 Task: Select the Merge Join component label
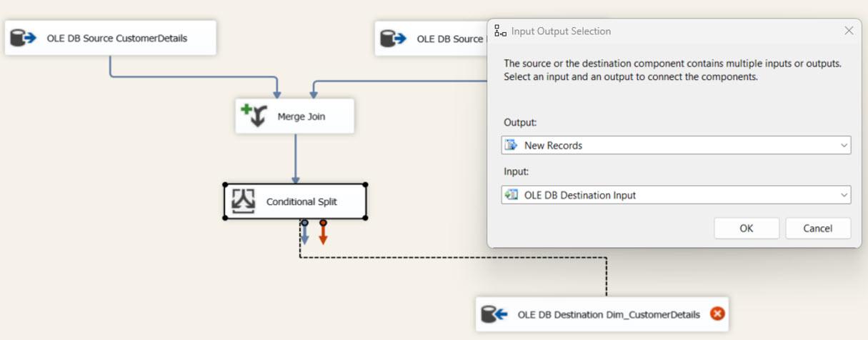pyautogui.click(x=301, y=116)
